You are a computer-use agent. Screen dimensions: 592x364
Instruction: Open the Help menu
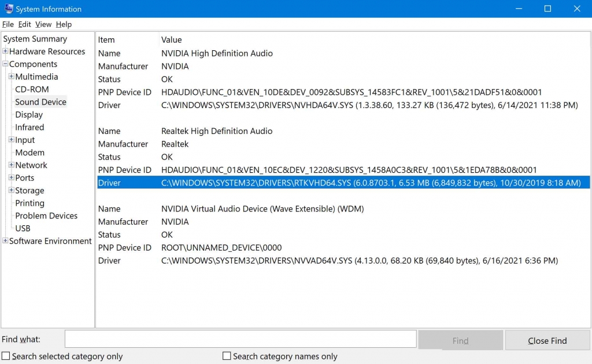click(x=64, y=24)
